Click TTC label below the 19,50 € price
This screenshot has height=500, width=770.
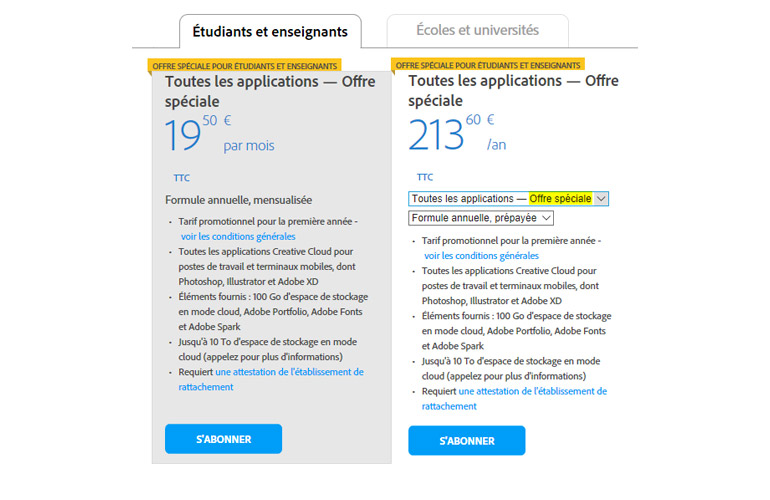point(181,178)
